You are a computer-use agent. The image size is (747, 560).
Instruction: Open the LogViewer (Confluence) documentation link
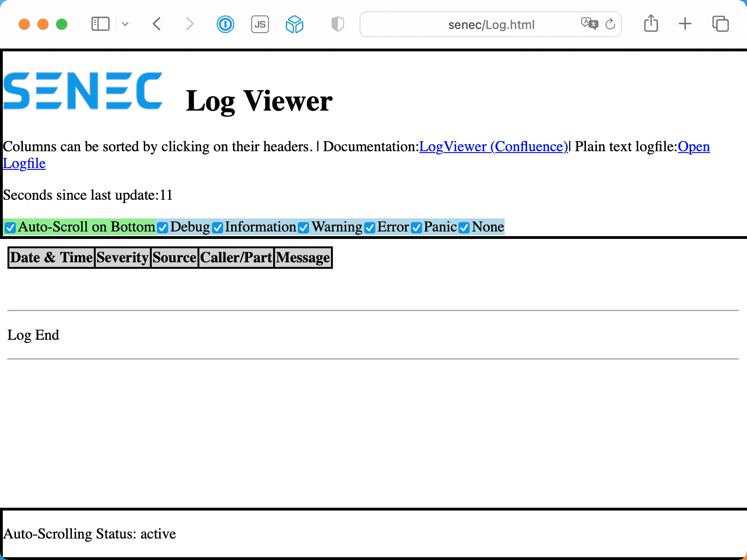tap(493, 147)
